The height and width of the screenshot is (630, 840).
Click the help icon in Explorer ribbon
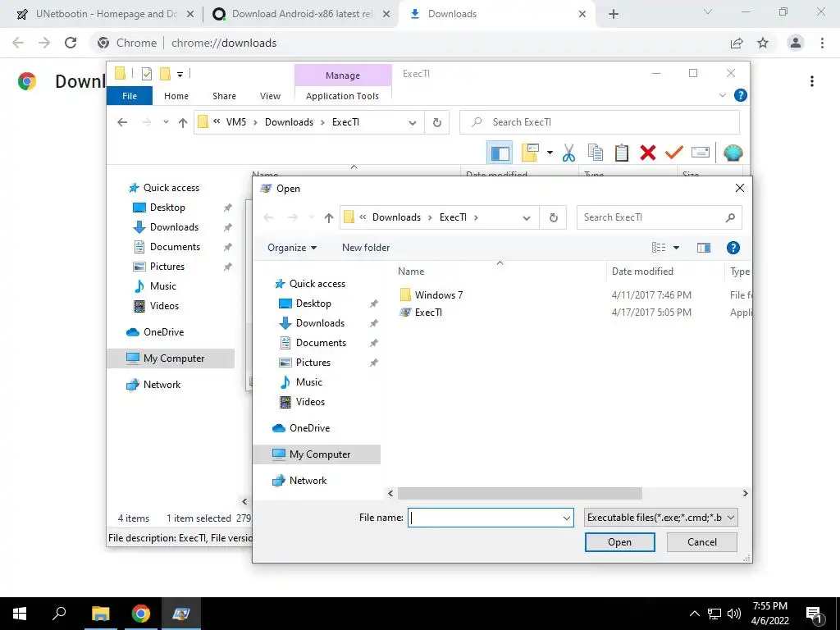741,95
